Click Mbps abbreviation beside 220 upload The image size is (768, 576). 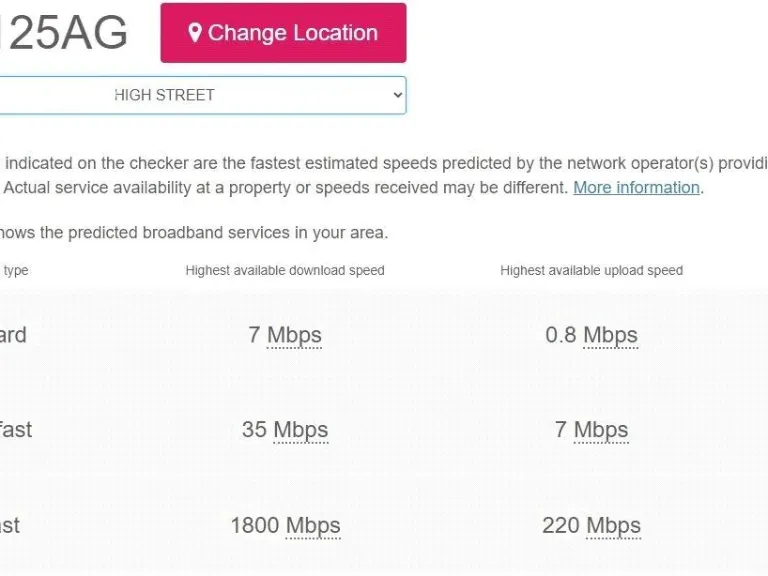[613, 525]
